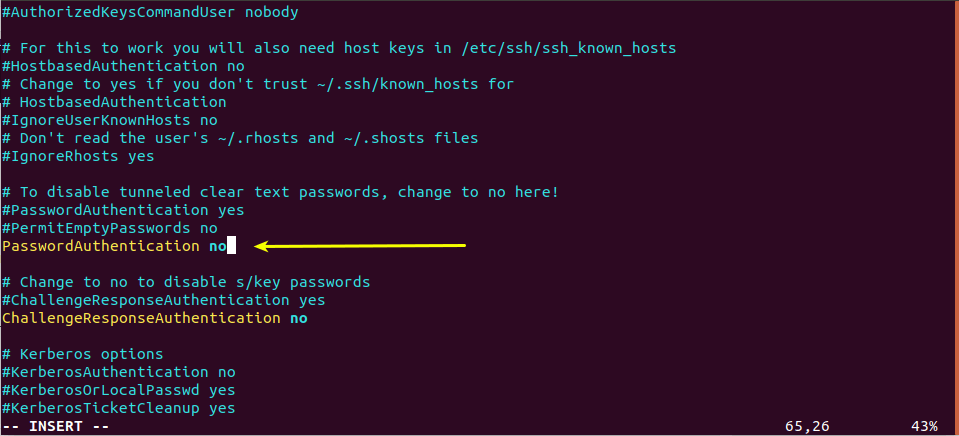The image size is (959, 436).
Task: Click the 65,26 cursor position indicator
Action: coord(807,426)
